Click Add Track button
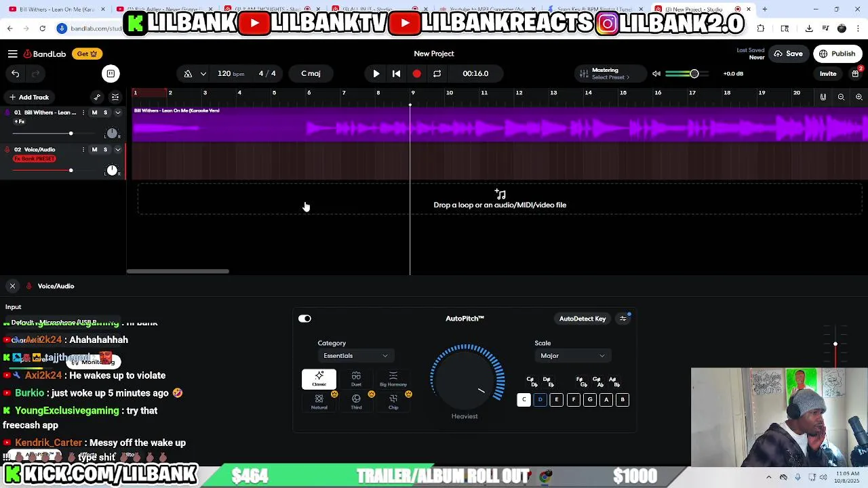This screenshot has width=868, height=488. click(x=28, y=97)
